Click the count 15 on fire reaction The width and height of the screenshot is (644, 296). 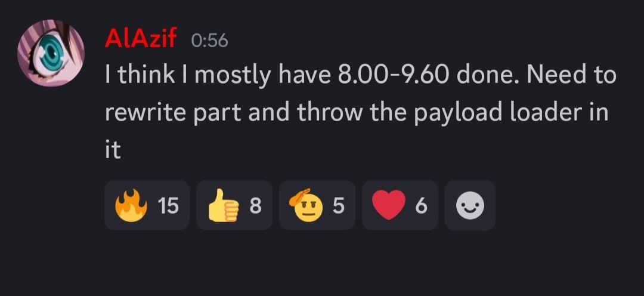(x=168, y=205)
